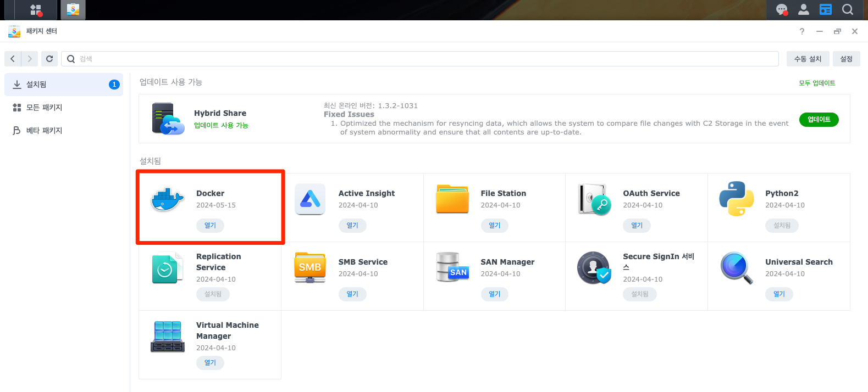Image resolution: width=868 pixels, height=392 pixels.
Task: Click the Docker package name
Action: (210, 193)
